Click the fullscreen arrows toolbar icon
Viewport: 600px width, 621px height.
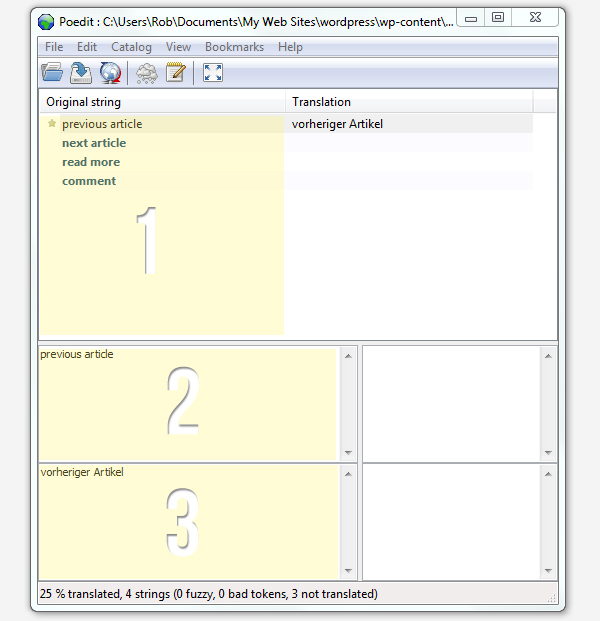coord(213,72)
